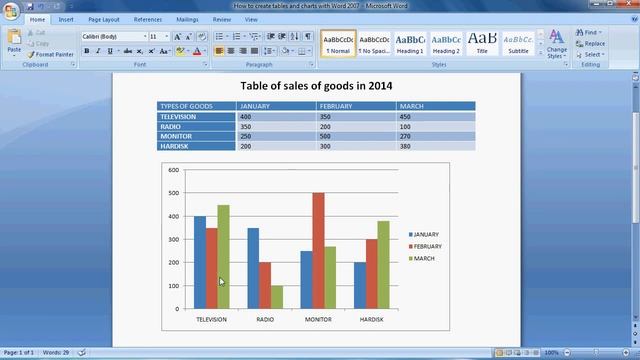
Task: Grow font size with the large A
Action: point(178,37)
